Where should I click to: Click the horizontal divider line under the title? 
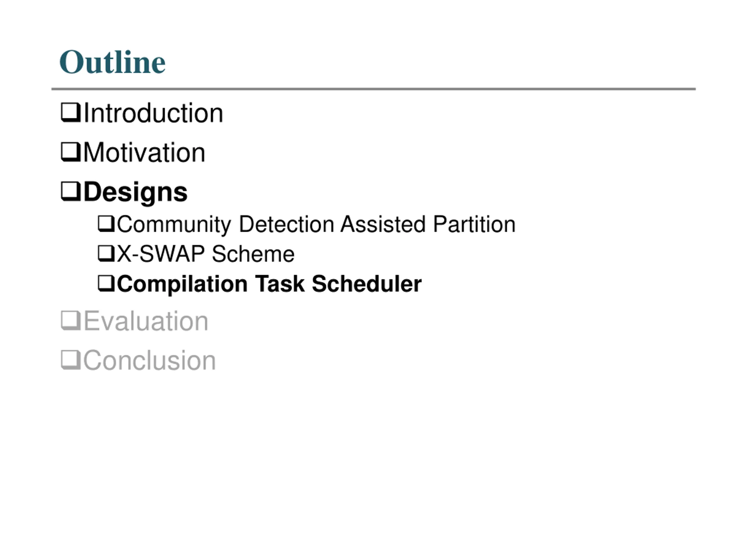click(x=373, y=89)
